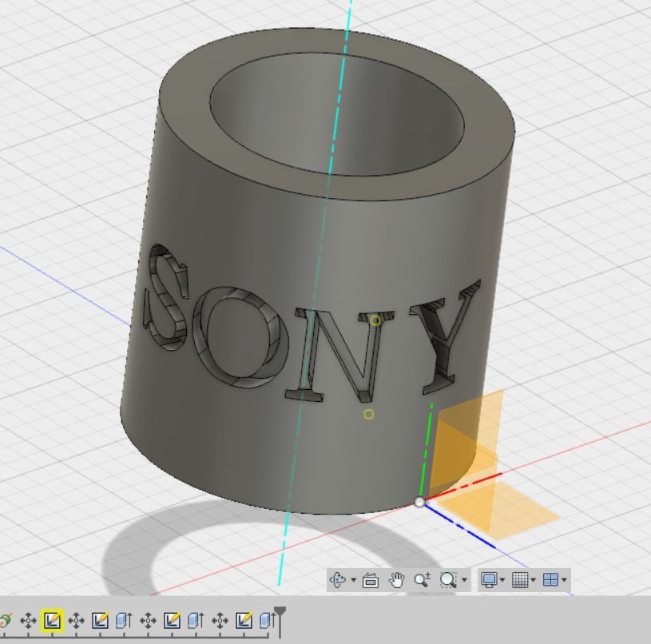
Task: Choose the Zoom plus/minus tool
Action: tap(423, 579)
